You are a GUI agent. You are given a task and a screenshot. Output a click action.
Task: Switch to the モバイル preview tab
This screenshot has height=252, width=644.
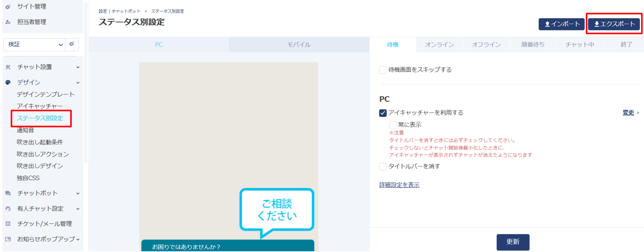click(x=299, y=45)
